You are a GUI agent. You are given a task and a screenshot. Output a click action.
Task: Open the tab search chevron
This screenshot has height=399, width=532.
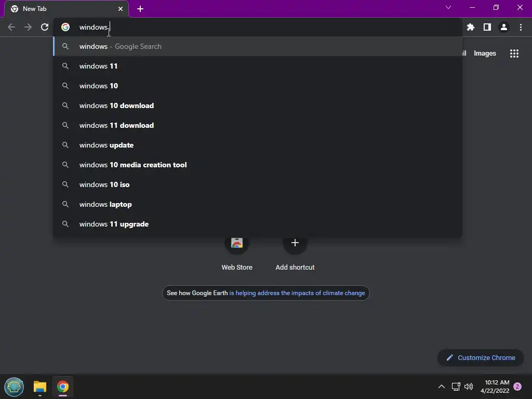click(448, 7)
